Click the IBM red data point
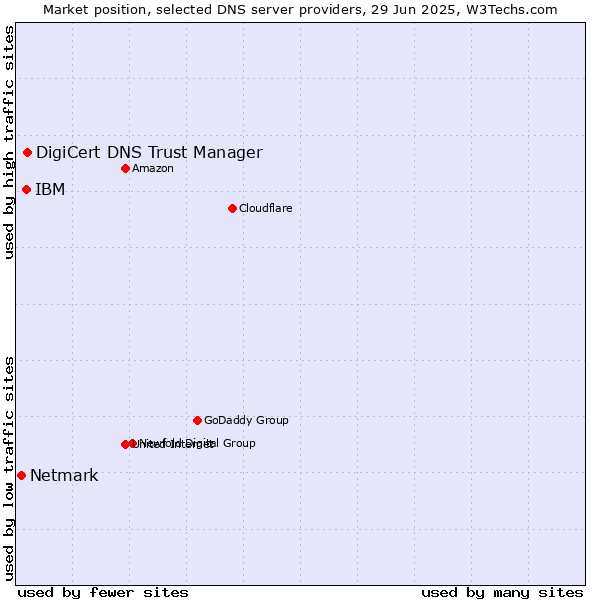Image resolution: width=600 pixels, height=600 pixels. click(x=26, y=189)
